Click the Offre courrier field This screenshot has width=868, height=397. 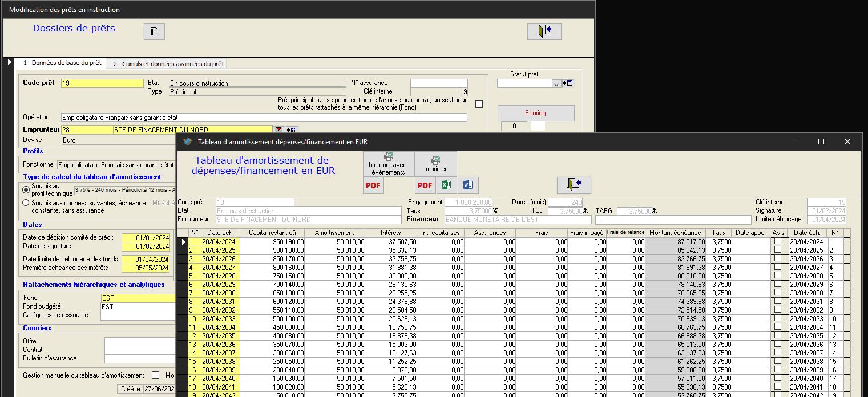140,341
